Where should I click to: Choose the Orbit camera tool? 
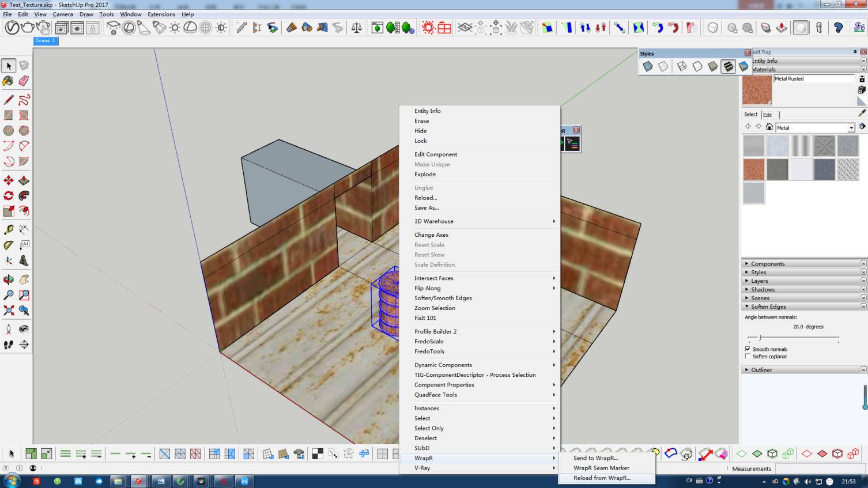[8, 280]
